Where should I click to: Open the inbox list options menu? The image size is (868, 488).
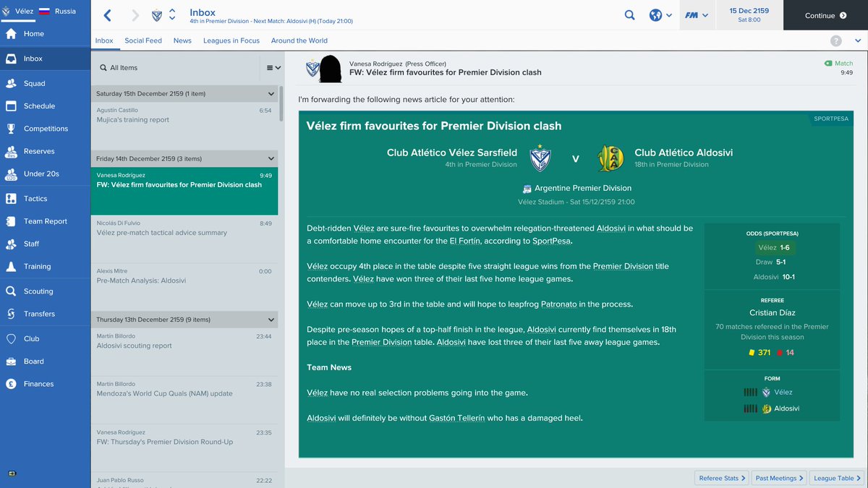pos(272,68)
